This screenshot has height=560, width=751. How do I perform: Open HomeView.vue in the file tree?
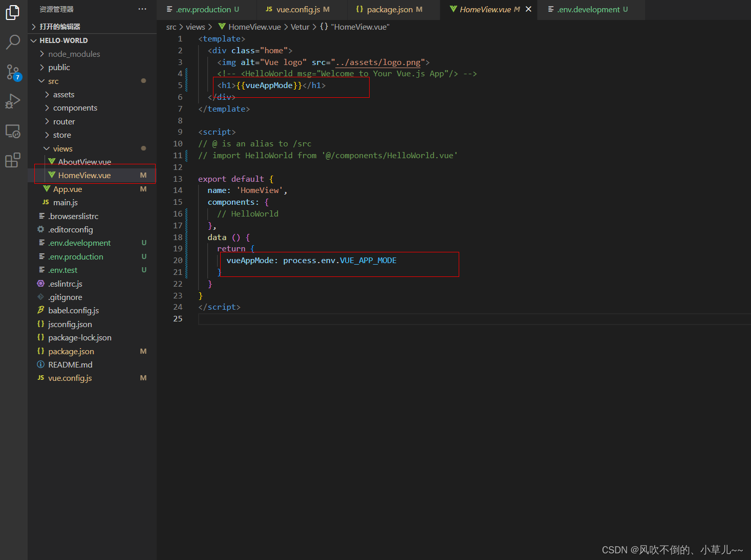coord(92,175)
